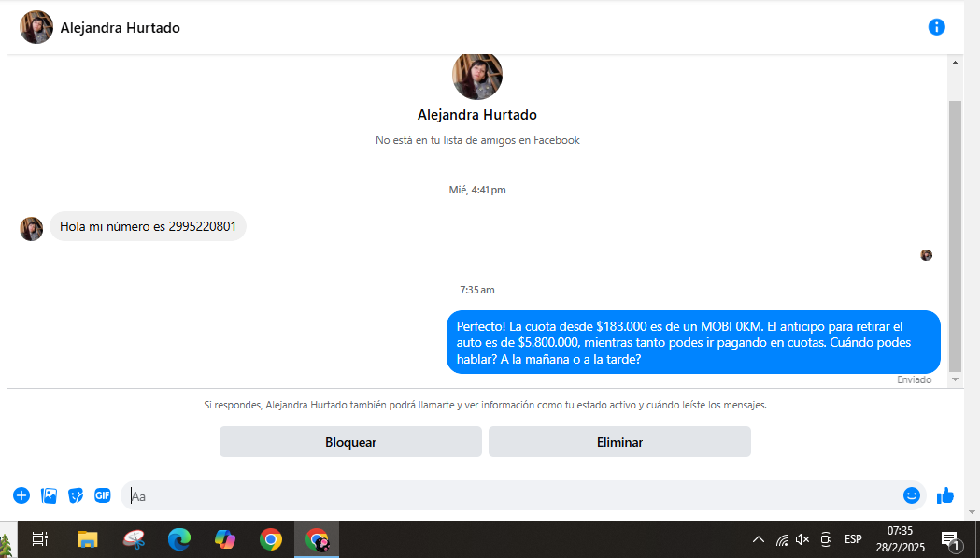
Task: Click sender avatar next to Hola message
Action: coord(31,229)
